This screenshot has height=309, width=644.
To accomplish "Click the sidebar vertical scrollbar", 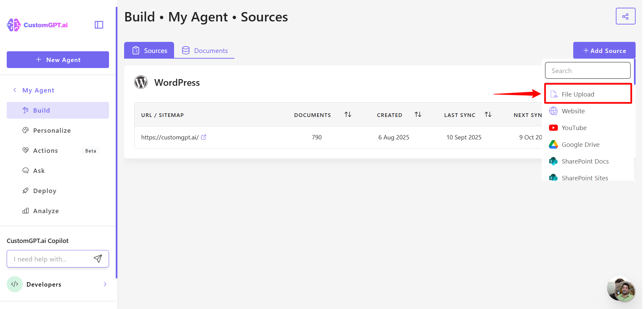I will click(116, 142).
